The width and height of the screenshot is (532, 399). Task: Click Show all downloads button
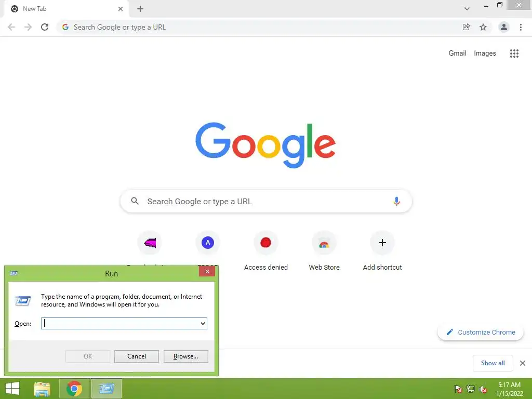point(493,363)
